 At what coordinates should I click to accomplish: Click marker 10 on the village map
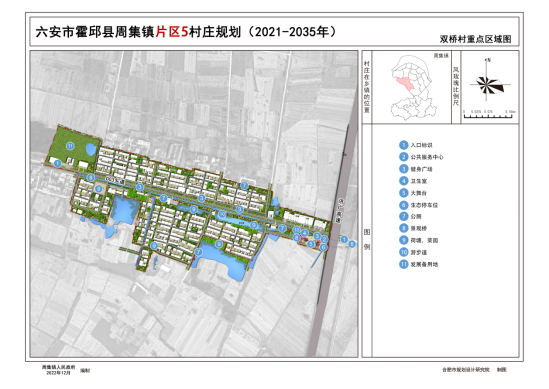point(222,214)
